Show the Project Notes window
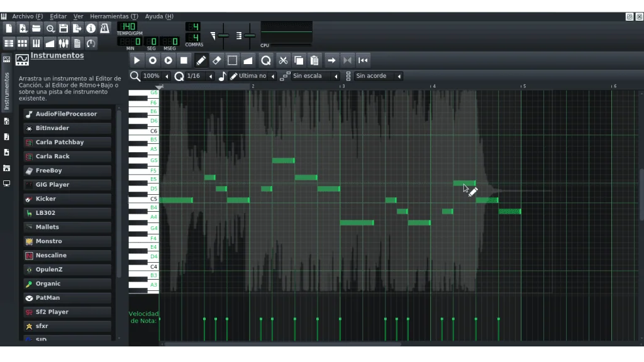Image resolution: width=644 pixels, height=362 pixels. click(x=77, y=43)
